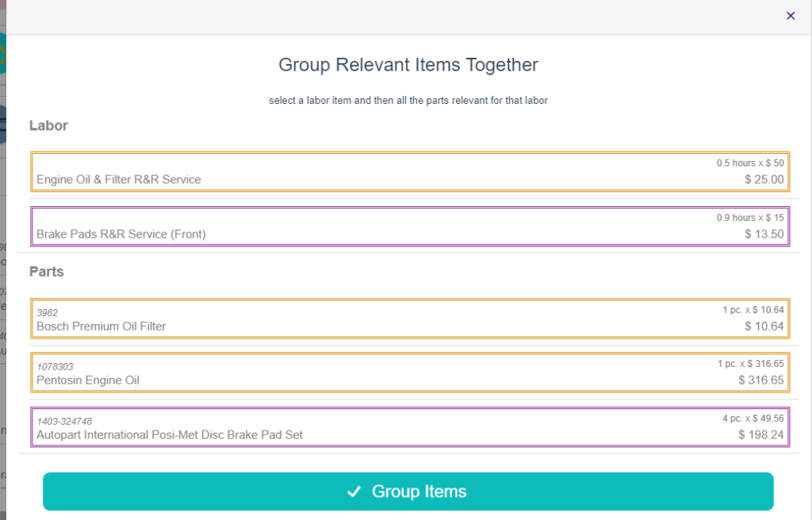Select Autopart International Disc Brake Pad Set
The height and width of the screenshot is (520, 812).
(x=170, y=434)
